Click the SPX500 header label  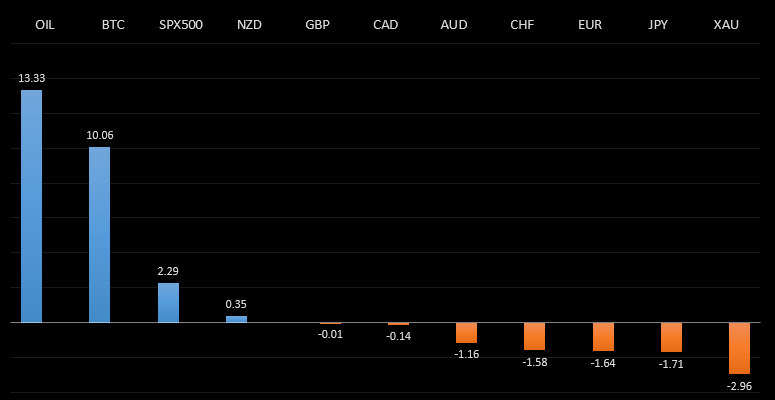tap(181, 24)
